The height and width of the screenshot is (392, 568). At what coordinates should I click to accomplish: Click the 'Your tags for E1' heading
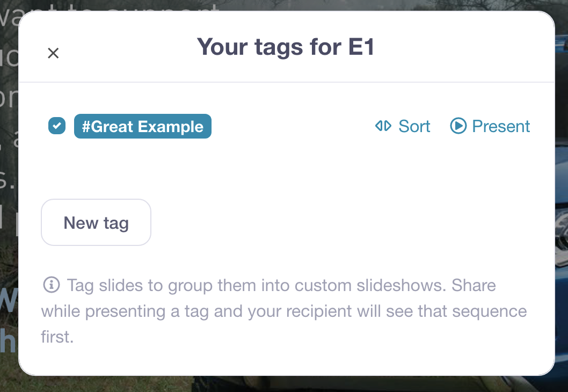click(x=285, y=47)
